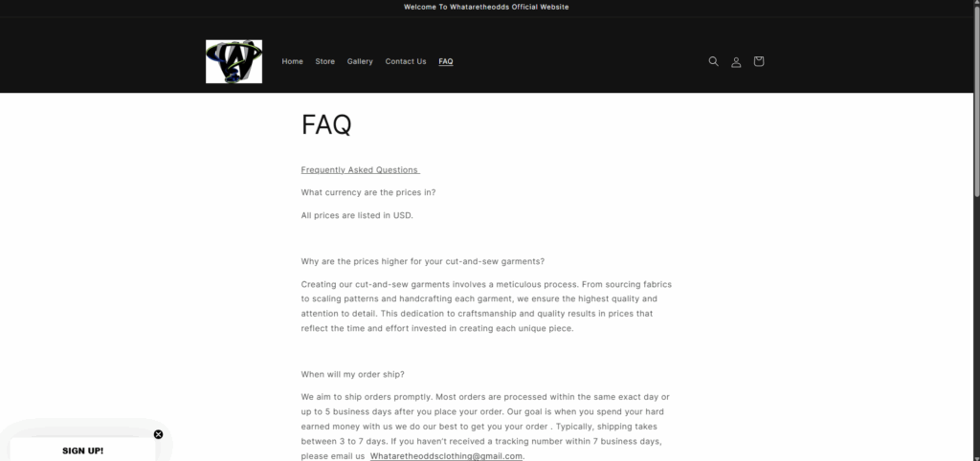Select the FAQ nav link
980x461 pixels.
pyautogui.click(x=446, y=61)
